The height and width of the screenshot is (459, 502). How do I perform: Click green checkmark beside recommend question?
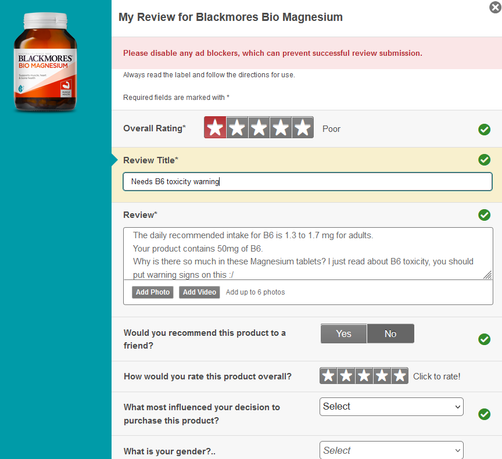(484, 339)
